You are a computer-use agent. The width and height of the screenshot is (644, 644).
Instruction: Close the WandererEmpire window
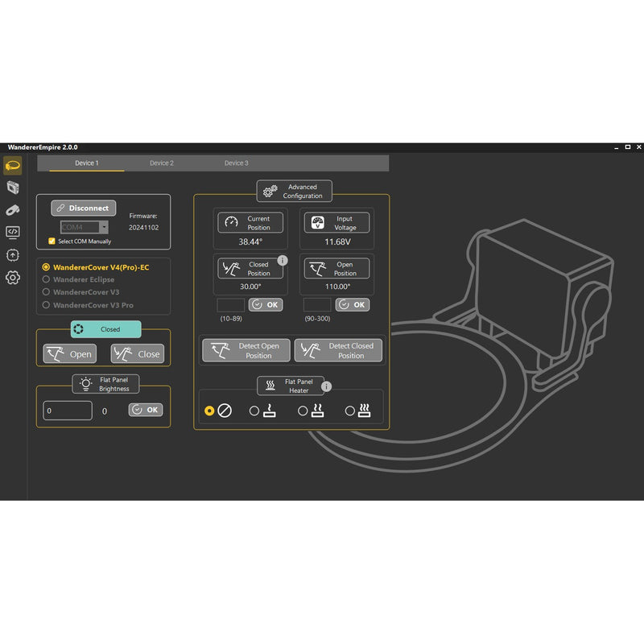tap(639, 147)
